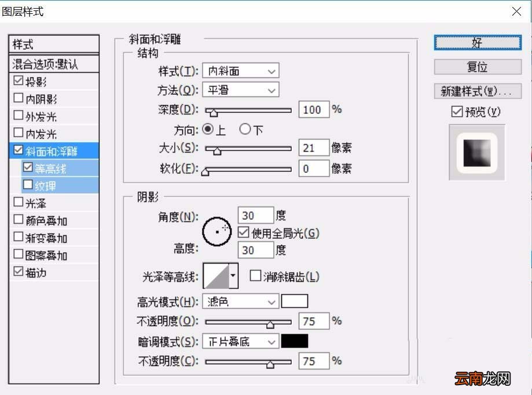Screen dimensions: 532x395
Task: Click the size value field 21
Action: coord(314,148)
